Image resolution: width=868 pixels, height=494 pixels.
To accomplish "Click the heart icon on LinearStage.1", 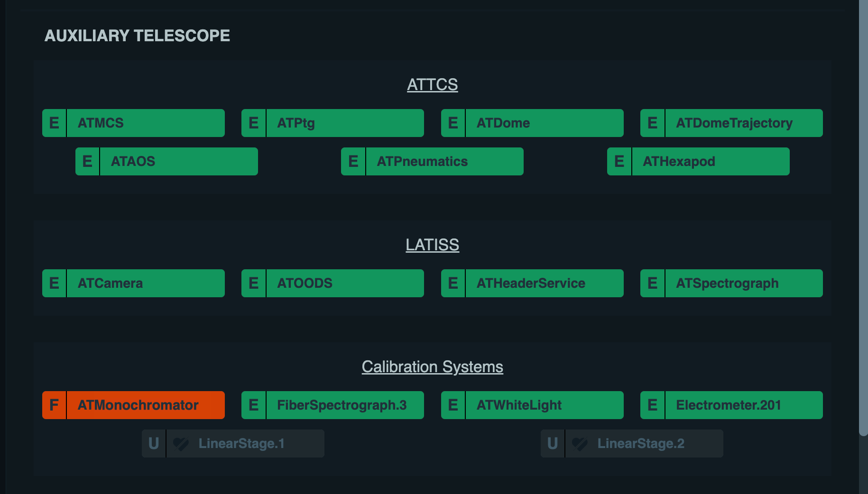I will point(180,444).
